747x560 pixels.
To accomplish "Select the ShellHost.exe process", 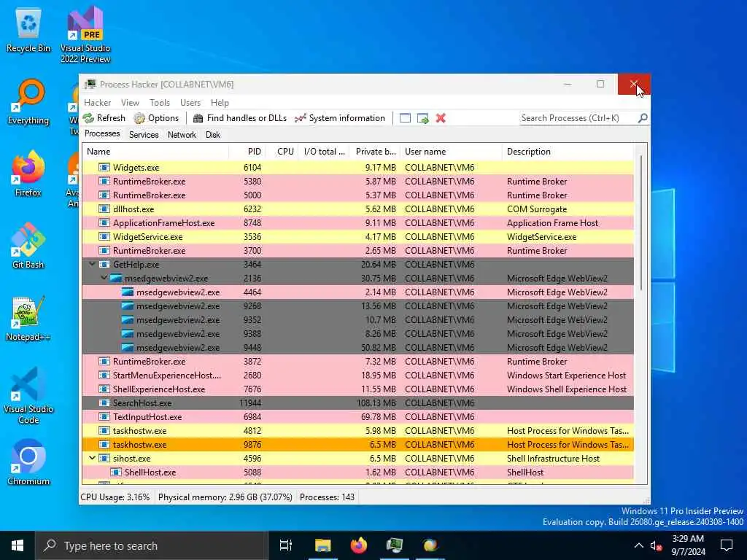I will click(357, 472).
